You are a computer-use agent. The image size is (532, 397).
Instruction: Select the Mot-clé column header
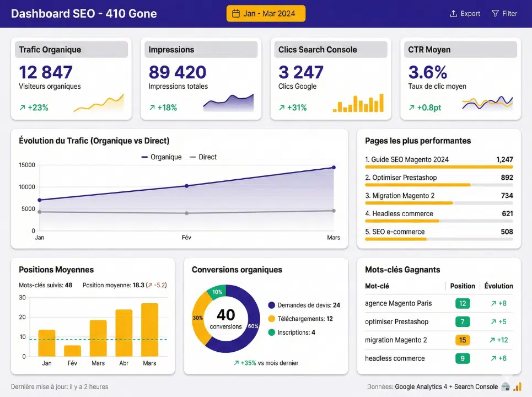377,286
